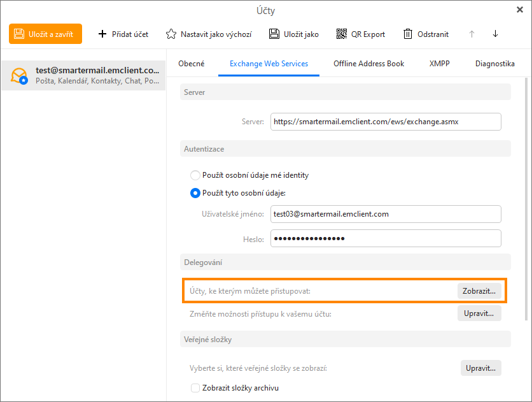Screen dimensions: 532x402
Task: Click the star icon Nastavit jako výchozí
Action: 171,34
